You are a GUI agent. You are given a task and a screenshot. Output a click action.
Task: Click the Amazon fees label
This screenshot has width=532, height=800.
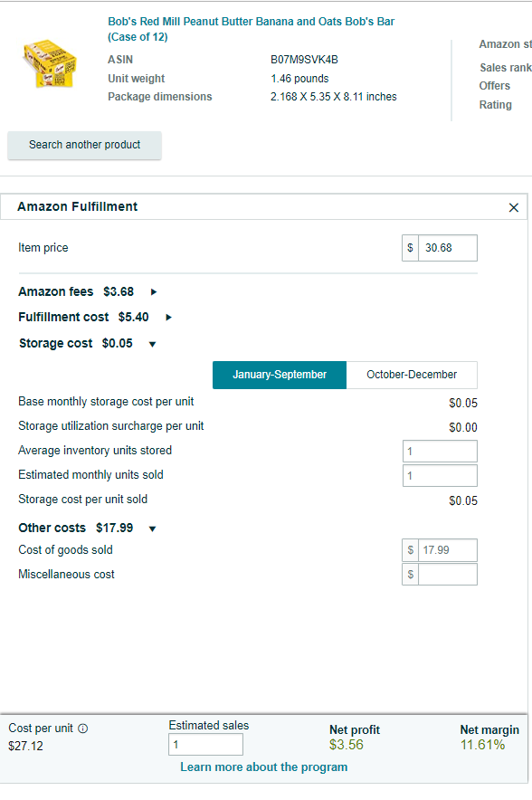tap(55, 291)
